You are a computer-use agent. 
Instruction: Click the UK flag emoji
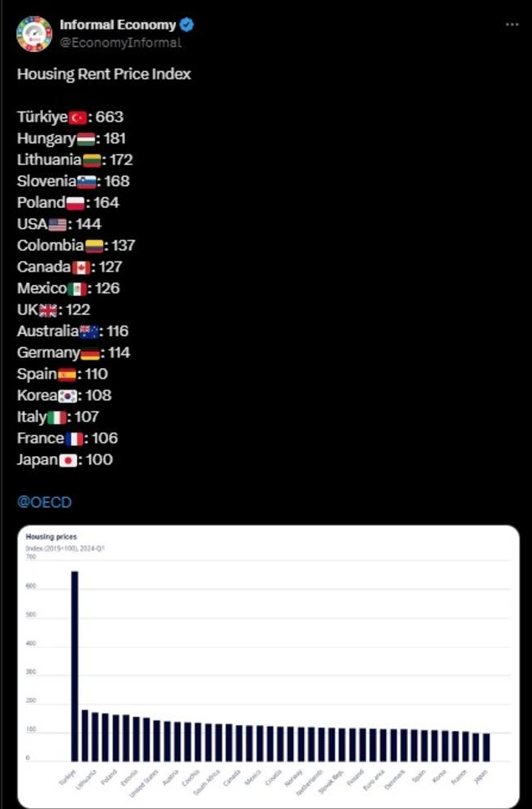tap(48, 310)
